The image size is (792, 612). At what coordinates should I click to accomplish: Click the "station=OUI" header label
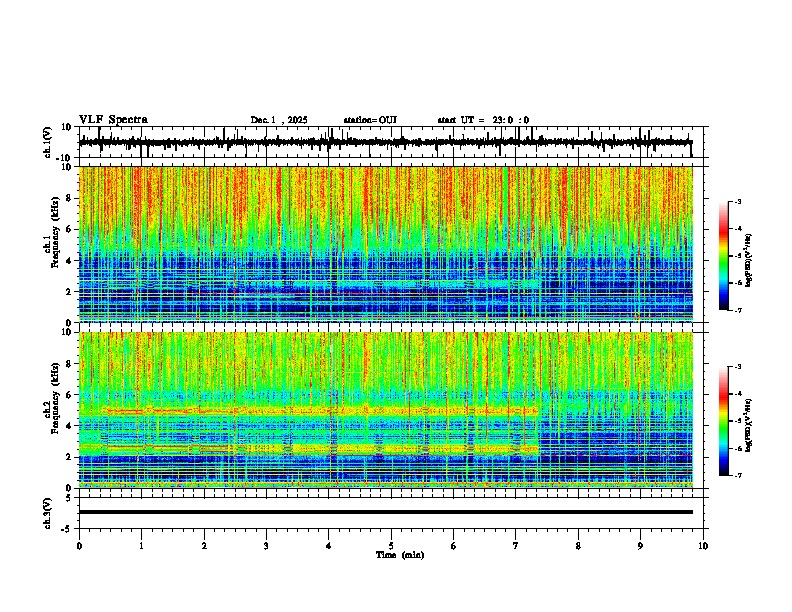tap(370, 120)
